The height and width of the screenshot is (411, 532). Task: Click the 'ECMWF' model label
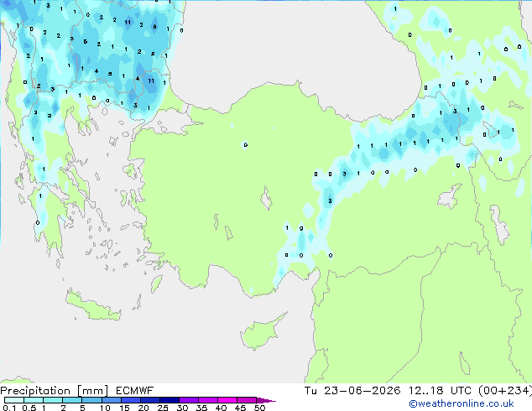[135, 391]
